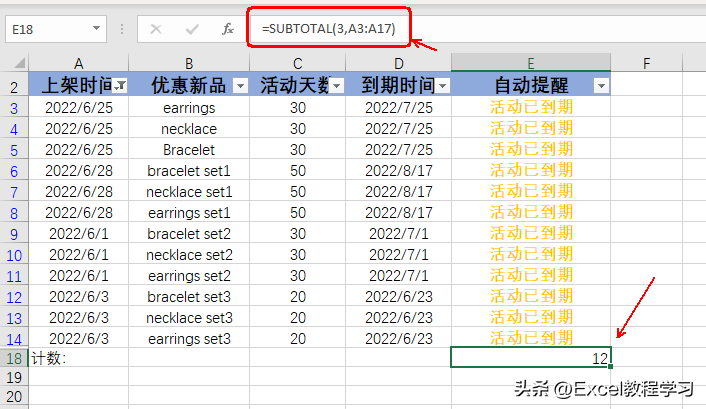The height and width of the screenshot is (409, 706).
Task: Select cell containing necklace set3
Action: (189, 318)
